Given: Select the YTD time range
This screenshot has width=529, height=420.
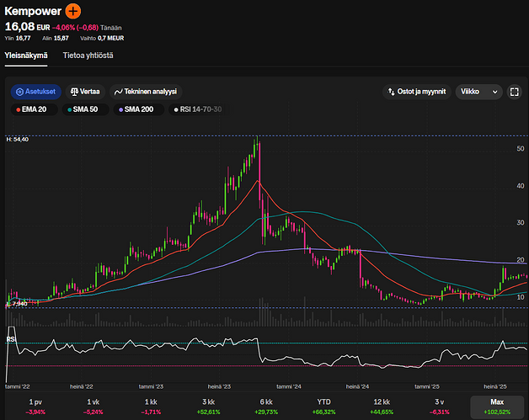Looking at the screenshot, I should click(323, 406).
